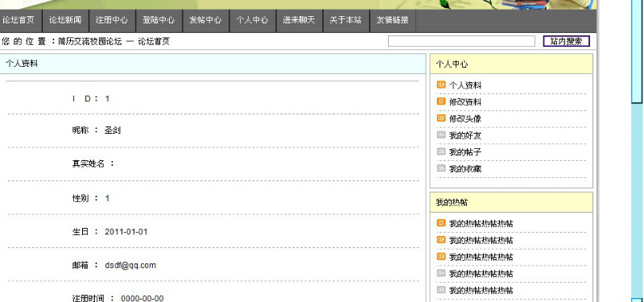The width and height of the screenshot is (644, 302).
Task: Click the gray icon beside 我的收藏
Action: 441,168
